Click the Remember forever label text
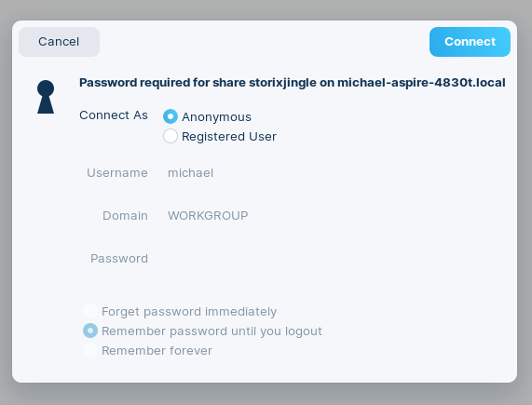The height and width of the screenshot is (405, 532). tap(157, 351)
